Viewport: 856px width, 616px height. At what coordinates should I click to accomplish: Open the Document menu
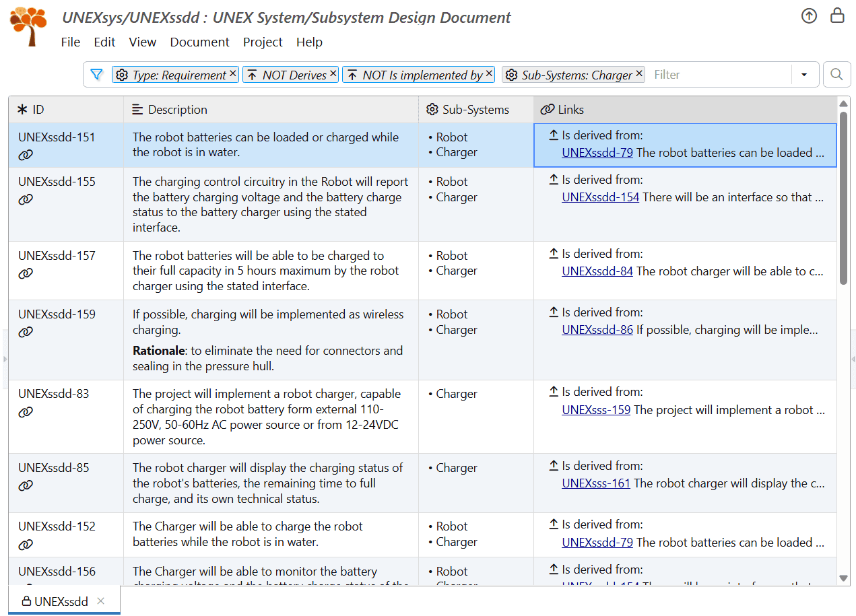pos(199,42)
